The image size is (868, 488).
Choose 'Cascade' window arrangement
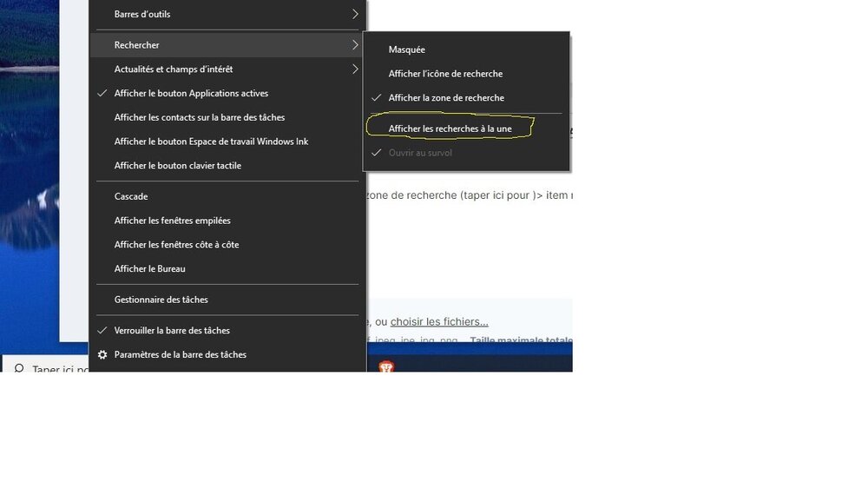131,196
